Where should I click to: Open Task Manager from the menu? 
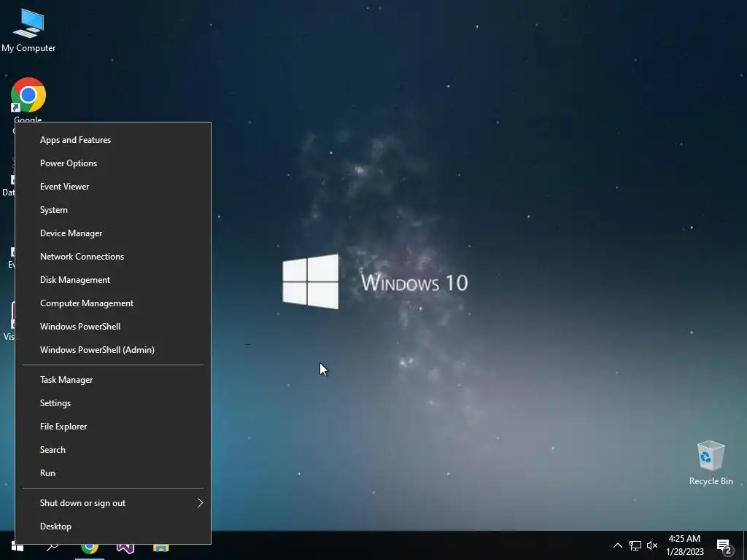113,380
